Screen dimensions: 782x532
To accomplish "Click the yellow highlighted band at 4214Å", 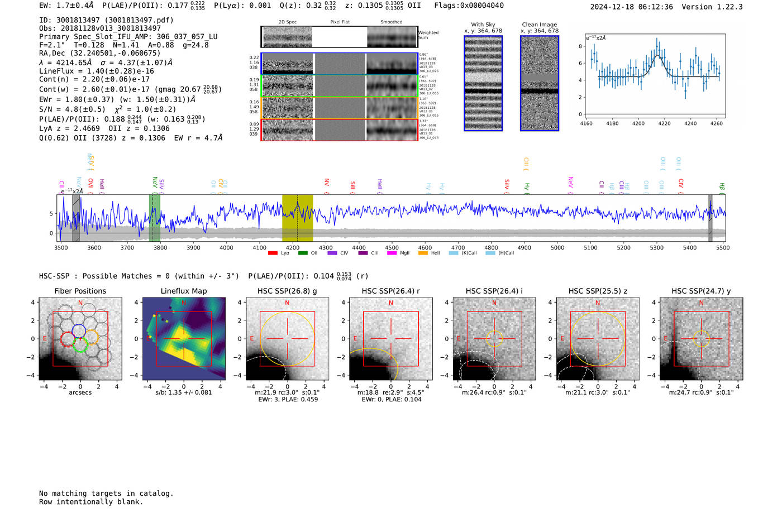I will (297, 218).
